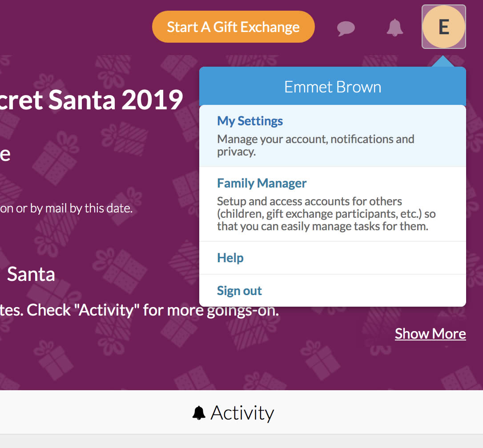Click the blue pointer arrow above the menu
This screenshot has height=448, width=483.
point(443,61)
